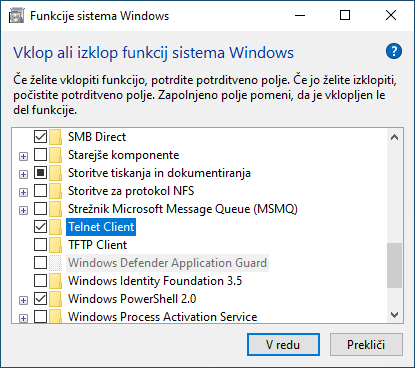The image size is (415, 368).
Task: Select the TFTP Client label
Action: [x=97, y=245]
